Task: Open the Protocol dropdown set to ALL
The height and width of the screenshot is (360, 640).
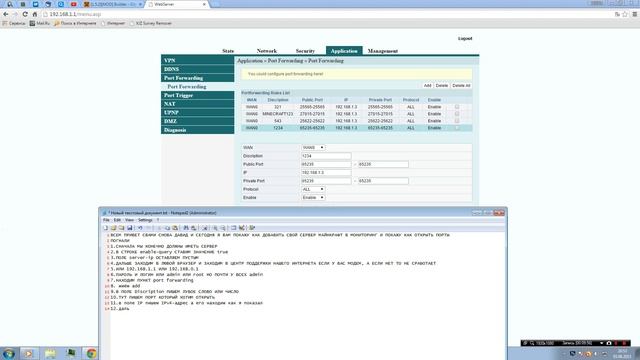Action: pos(313,189)
